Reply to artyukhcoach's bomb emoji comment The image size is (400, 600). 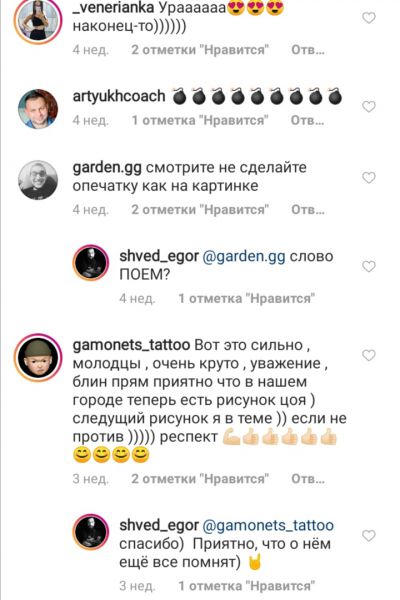tap(308, 120)
